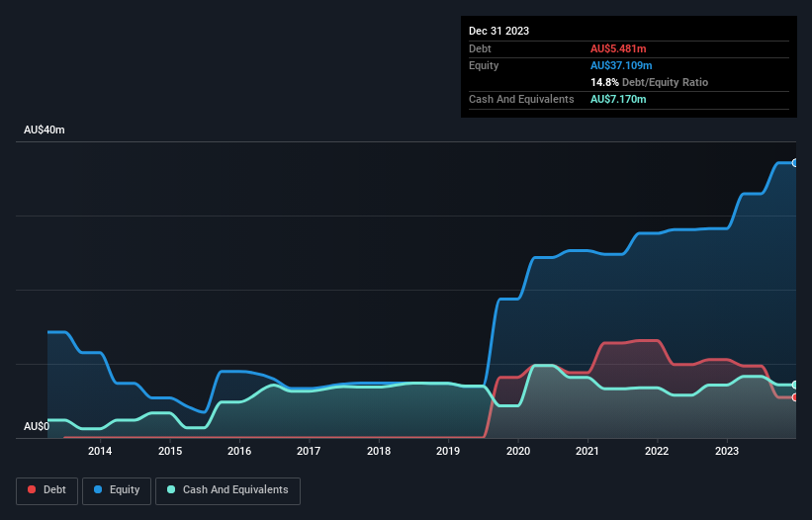Click the 2020 x-axis label
Viewport: 812px width, 520px height.
518,451
